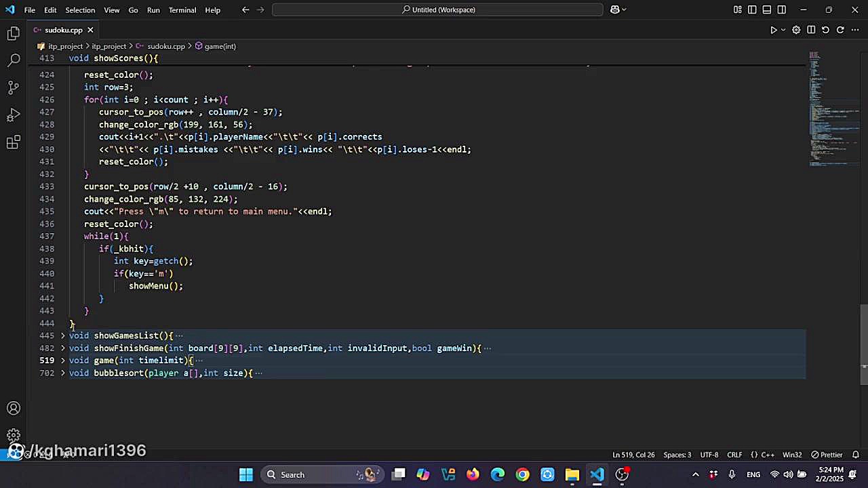The width and height of the screenshot is (868, 488).
Task: Open Microsoft Edge from the taskbar
Action: tap(498, 474)
